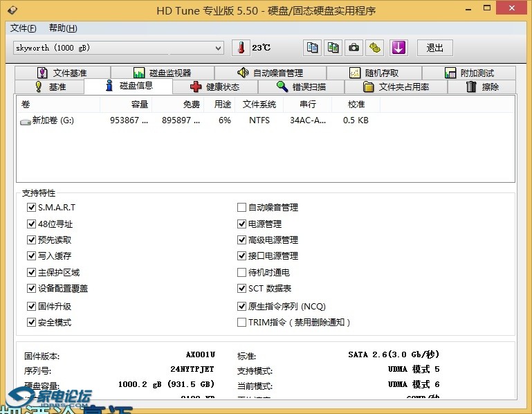The width and height of the screenshot is (532, 414).
Task: Open the 帮助(H) menu
Action: [63, 28]
